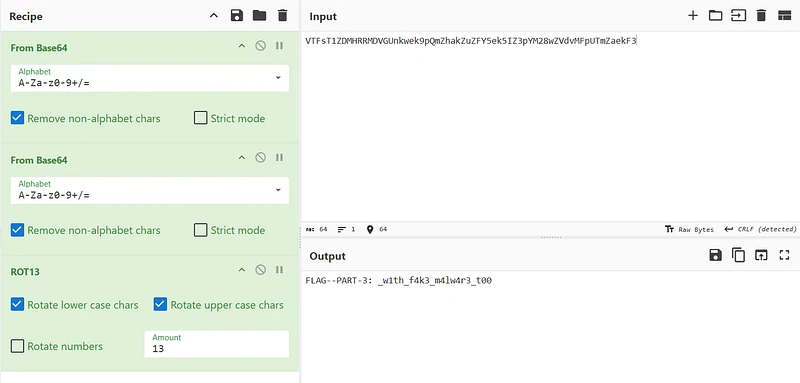Save output to file icon
Screen dimensions: 800x383
click(x=715, y=256)
